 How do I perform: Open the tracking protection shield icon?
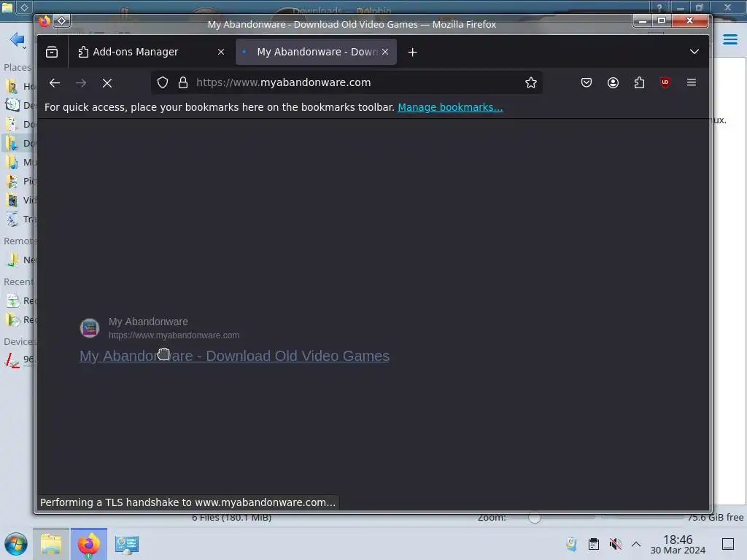(163, 83)
